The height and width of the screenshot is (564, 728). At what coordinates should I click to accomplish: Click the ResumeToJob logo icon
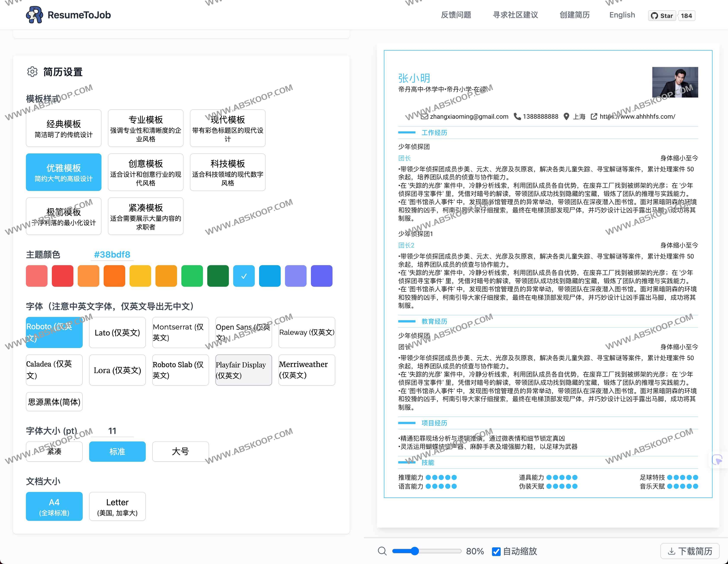tap(34, 15)
